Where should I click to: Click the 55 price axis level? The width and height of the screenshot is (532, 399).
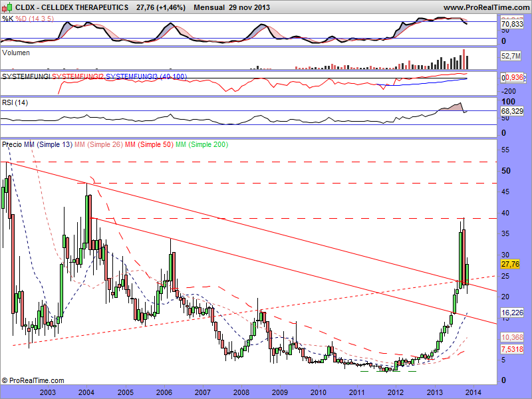pyautogui.click(x=505, y=150)
